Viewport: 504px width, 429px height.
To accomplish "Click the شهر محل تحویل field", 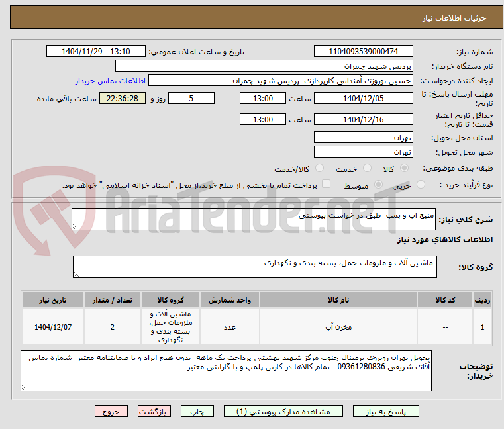I will [363, 152].
